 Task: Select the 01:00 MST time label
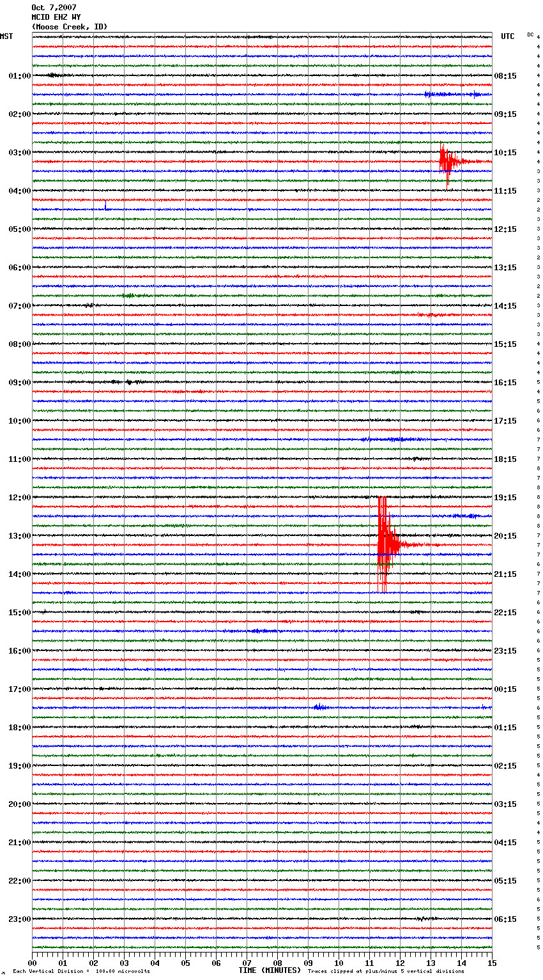click(20, 76)
